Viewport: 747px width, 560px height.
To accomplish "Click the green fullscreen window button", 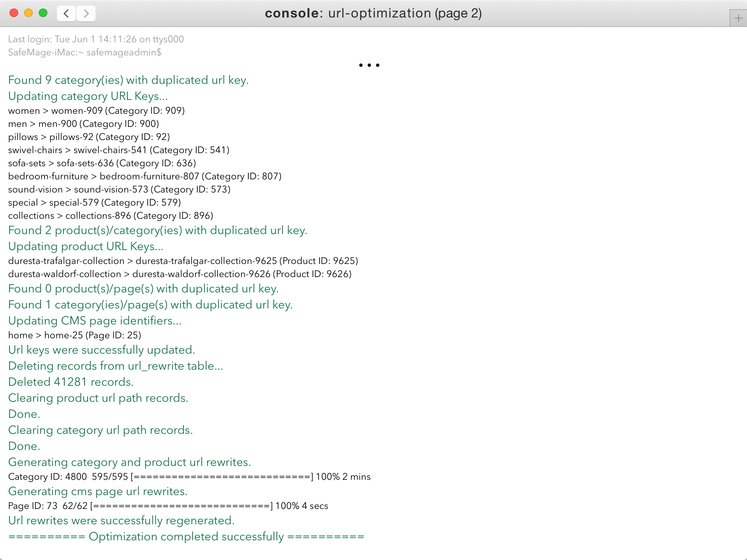I will (x=43, y=13).
